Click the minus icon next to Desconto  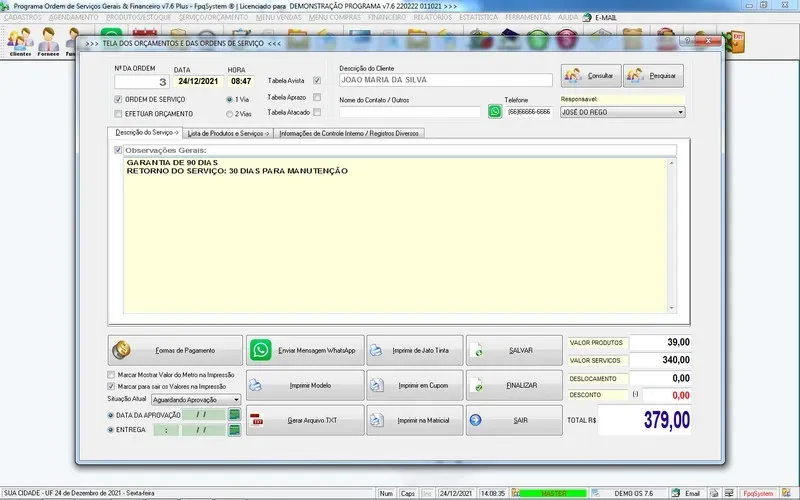636,395
